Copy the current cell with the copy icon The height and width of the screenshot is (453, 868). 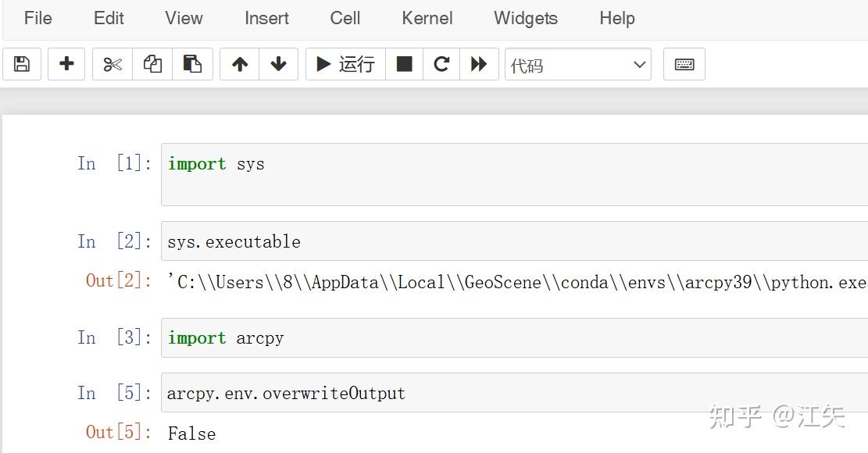point(152,64)
